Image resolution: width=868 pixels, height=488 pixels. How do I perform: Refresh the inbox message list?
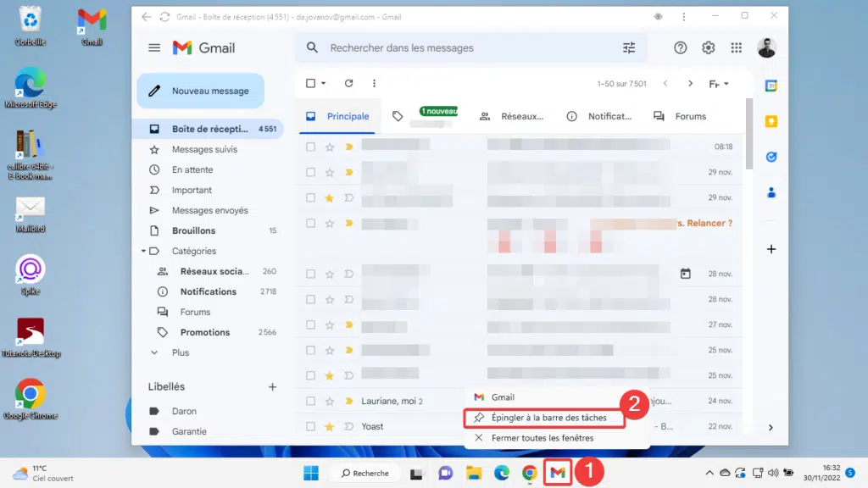(x=348, y=83)
